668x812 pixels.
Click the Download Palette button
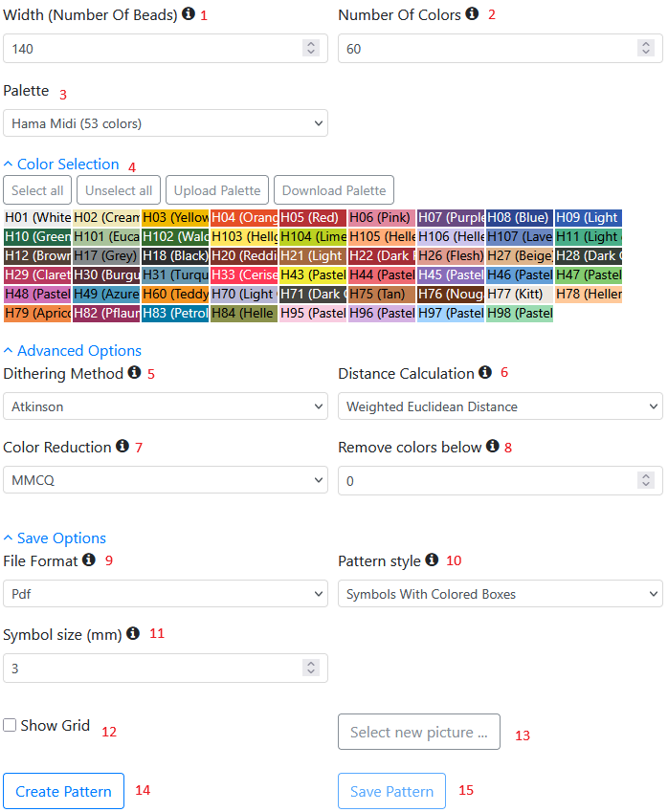point(334,190)
